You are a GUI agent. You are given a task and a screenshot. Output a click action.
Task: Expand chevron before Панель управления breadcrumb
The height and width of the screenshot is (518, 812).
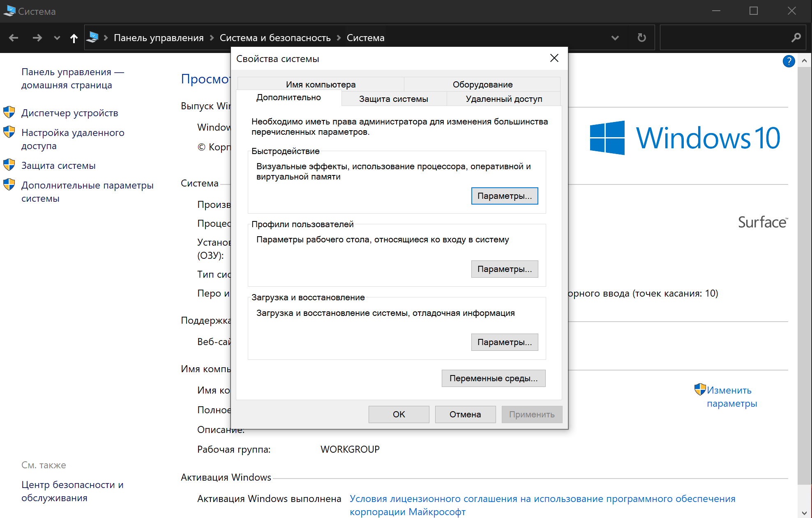pyautogui.click(x=106, y=38)
